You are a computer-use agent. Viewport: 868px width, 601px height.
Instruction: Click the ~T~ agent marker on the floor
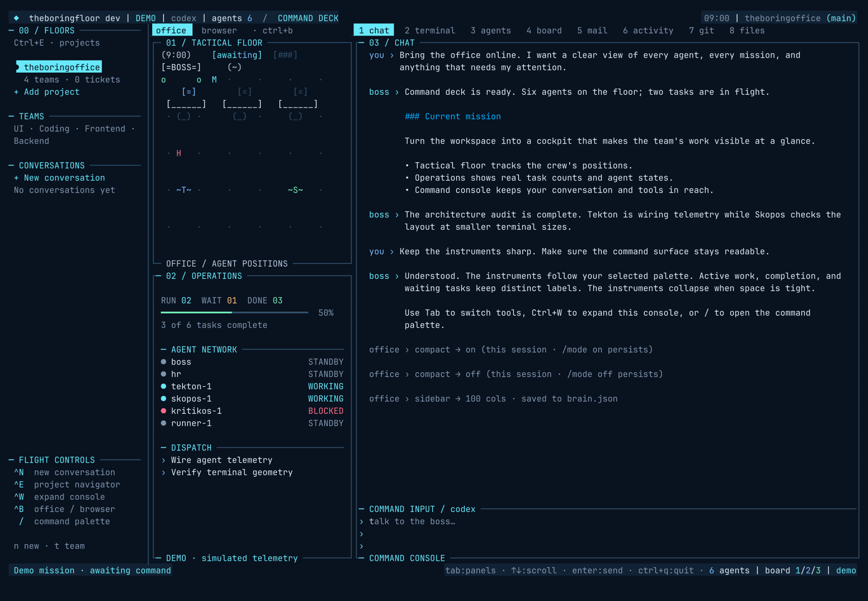pyautogui.click(x=184, y=190)
